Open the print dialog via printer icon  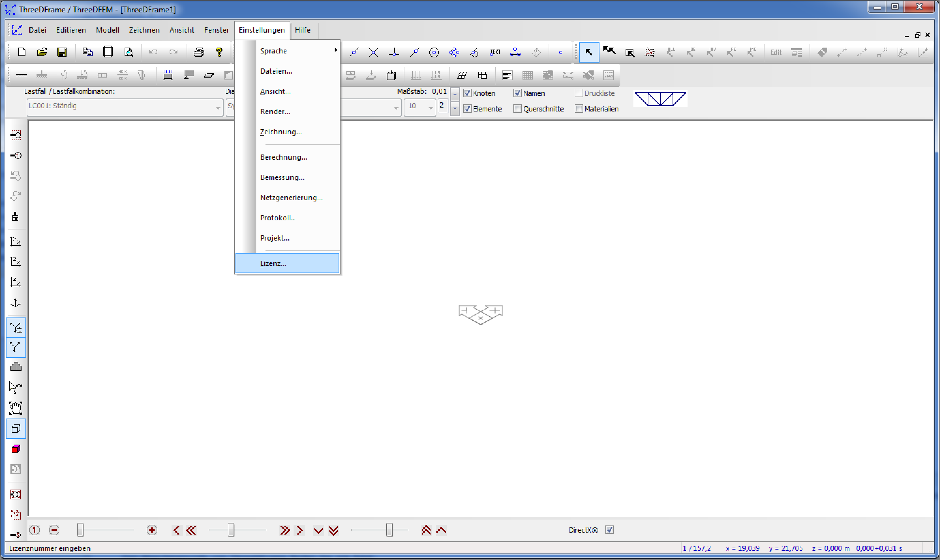point(199,52)
